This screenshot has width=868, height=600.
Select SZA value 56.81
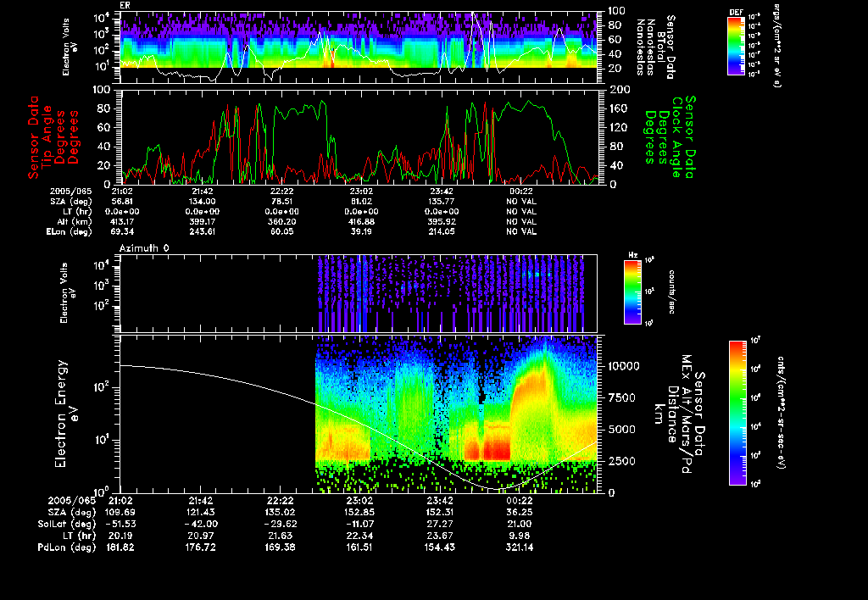click(x=122, y=202)
